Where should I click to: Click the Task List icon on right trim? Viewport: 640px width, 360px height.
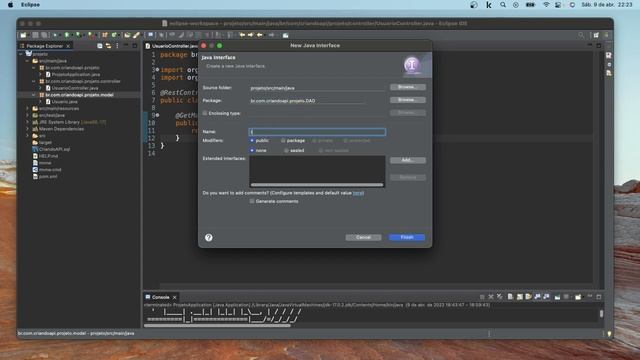(609, 55)
